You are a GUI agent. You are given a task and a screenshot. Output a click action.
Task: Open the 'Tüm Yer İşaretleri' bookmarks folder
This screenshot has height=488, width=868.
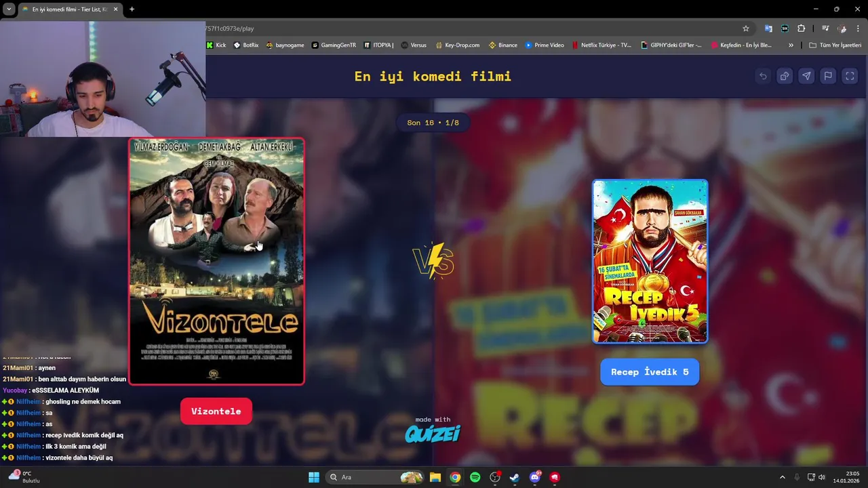[x=834, y=45]
